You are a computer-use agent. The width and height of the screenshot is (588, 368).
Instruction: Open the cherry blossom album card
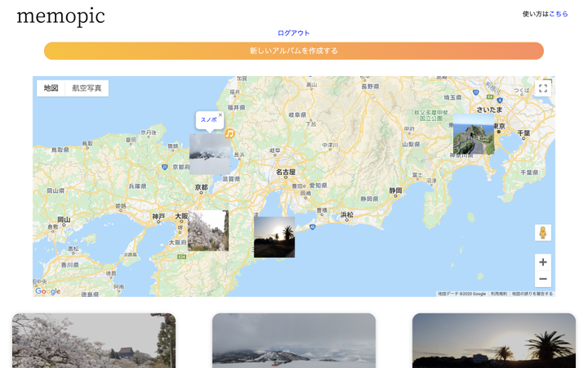[x=94, y=340]
